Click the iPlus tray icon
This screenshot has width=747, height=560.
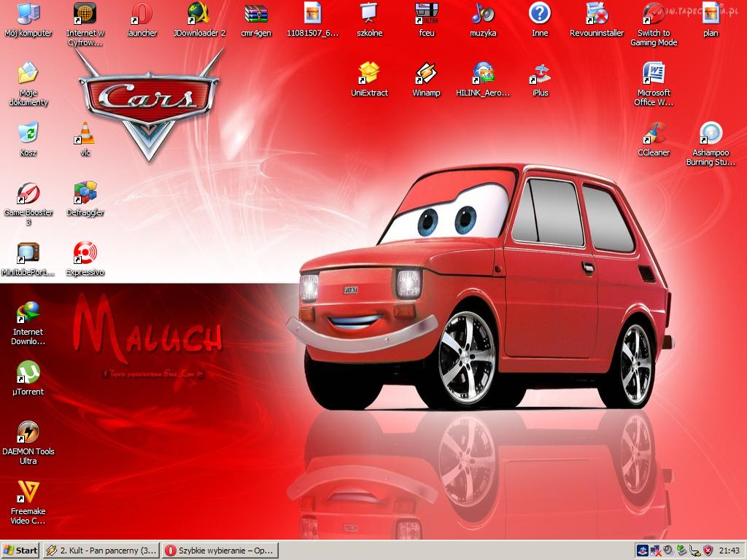click(642, 551)
